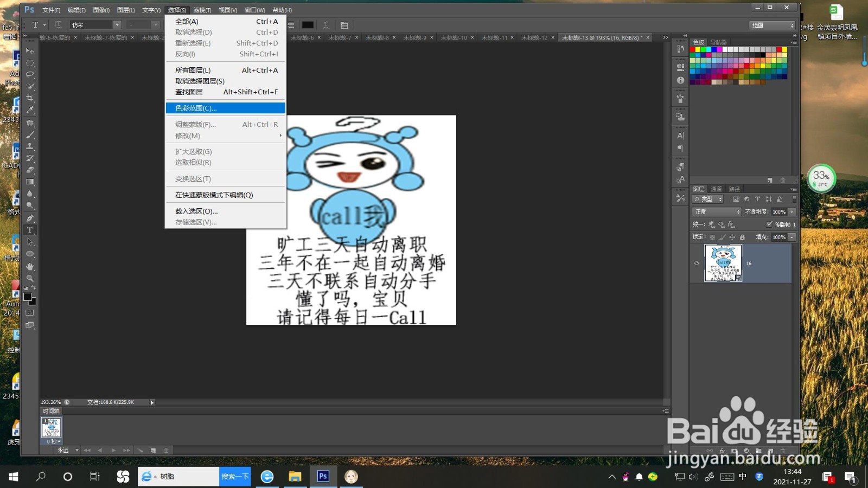Expand the document tabs overflow arrows
868x488 pixels.
point(665,37)
